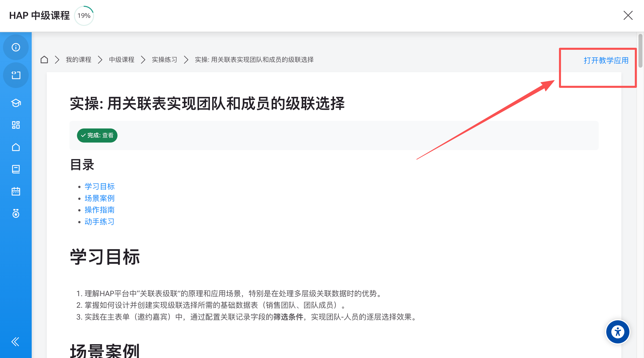Collapse sidebar with double-chevron arrow
Screen dimensions: 644x358
[x=15, y=342]
